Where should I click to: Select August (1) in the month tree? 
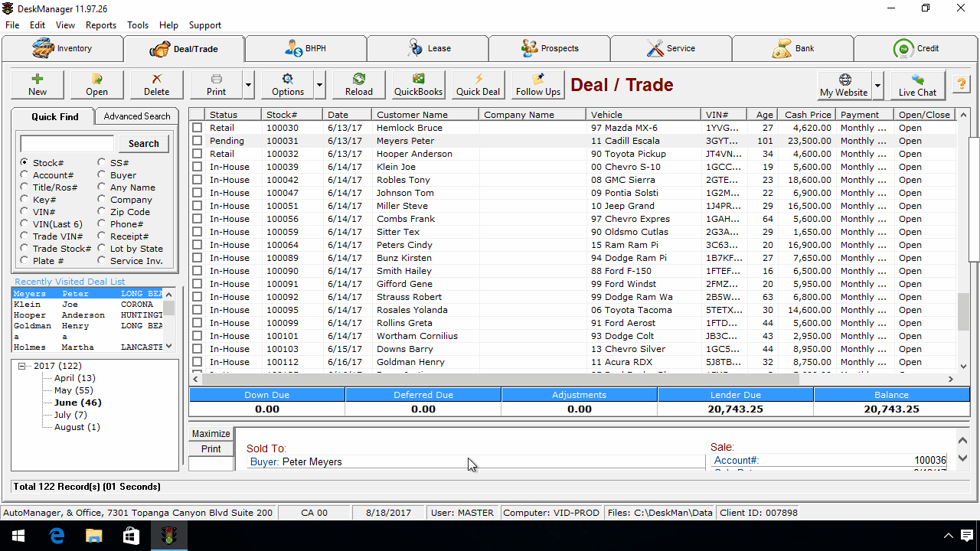click(x=77, y=427)
